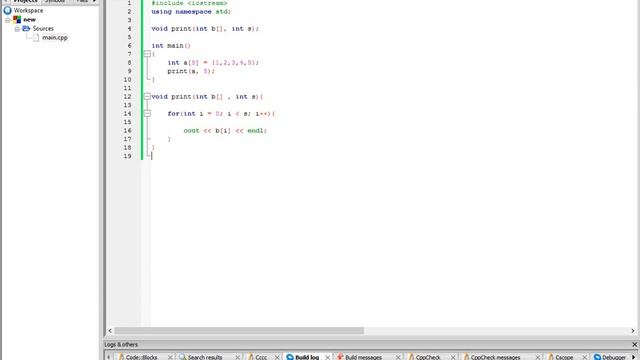Fold the print function block at line 12
Image resolution: width=640 pixels, height=360 pixels.
(147, 97)
